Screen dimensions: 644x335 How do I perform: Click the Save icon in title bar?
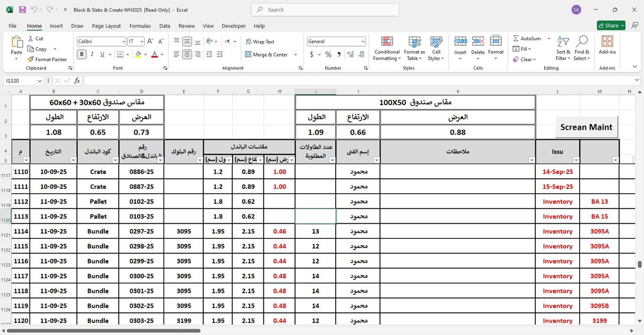click(x=23, y=9)
